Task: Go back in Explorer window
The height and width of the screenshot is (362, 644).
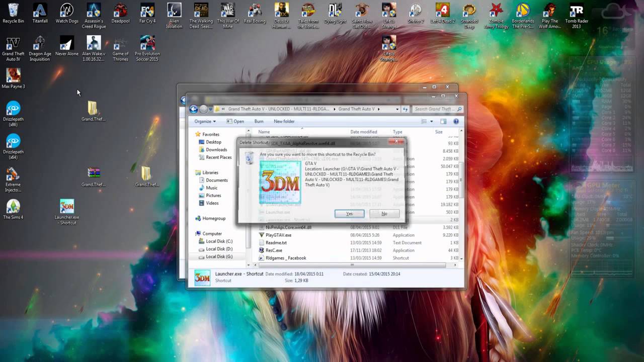Action: 194,109
